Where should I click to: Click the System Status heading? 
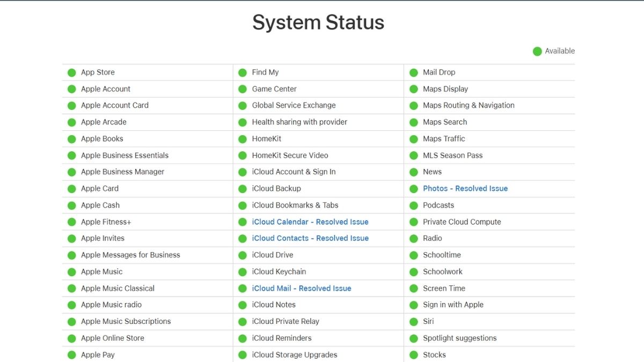tap(318, 23)
